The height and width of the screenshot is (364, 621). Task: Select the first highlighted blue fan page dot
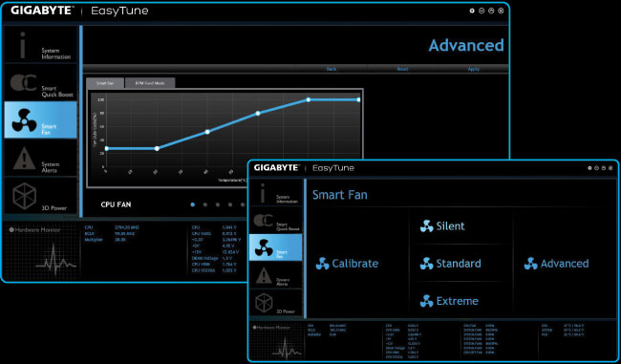pyautogui.click(x=192, y=204)
